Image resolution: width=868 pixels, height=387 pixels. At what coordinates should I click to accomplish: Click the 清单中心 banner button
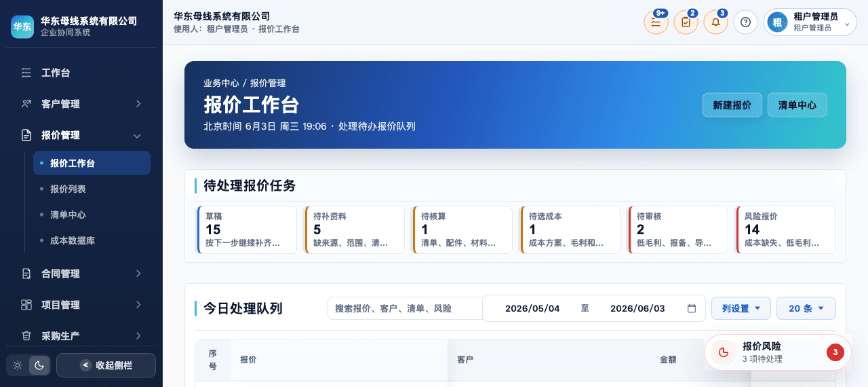pyautogui.click(x=797, y=105)
